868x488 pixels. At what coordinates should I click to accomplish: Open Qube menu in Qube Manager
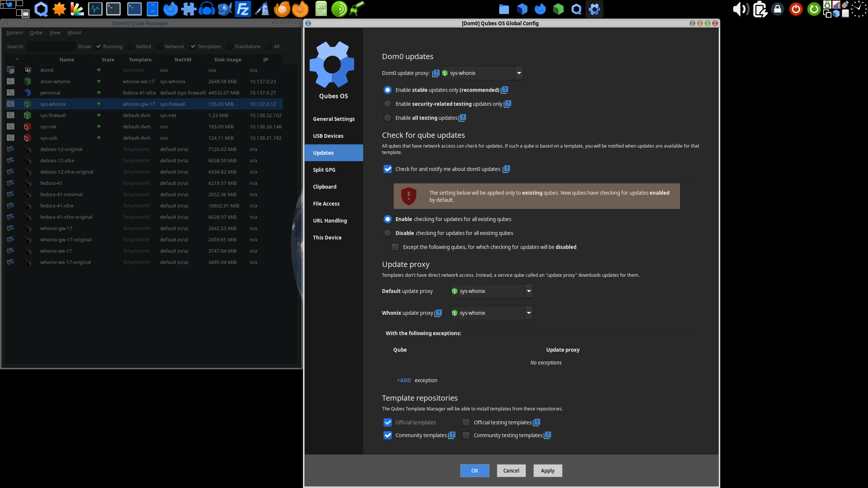click(x=36, y=33)
